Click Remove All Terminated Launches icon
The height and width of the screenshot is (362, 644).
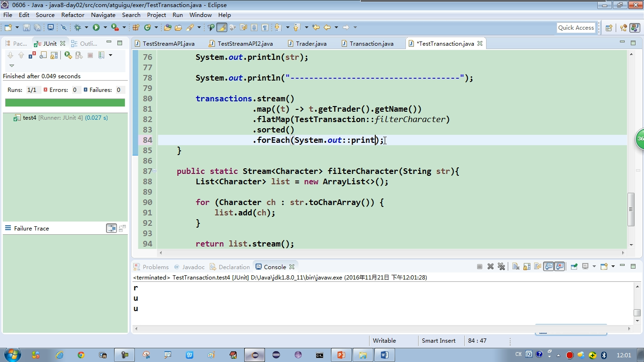(x=501, y=266)
